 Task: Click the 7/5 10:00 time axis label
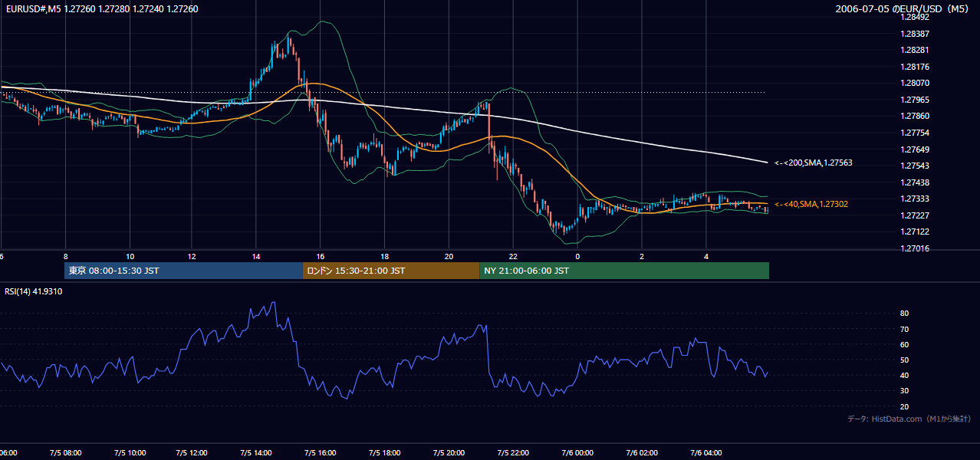(x=129, y=453)
